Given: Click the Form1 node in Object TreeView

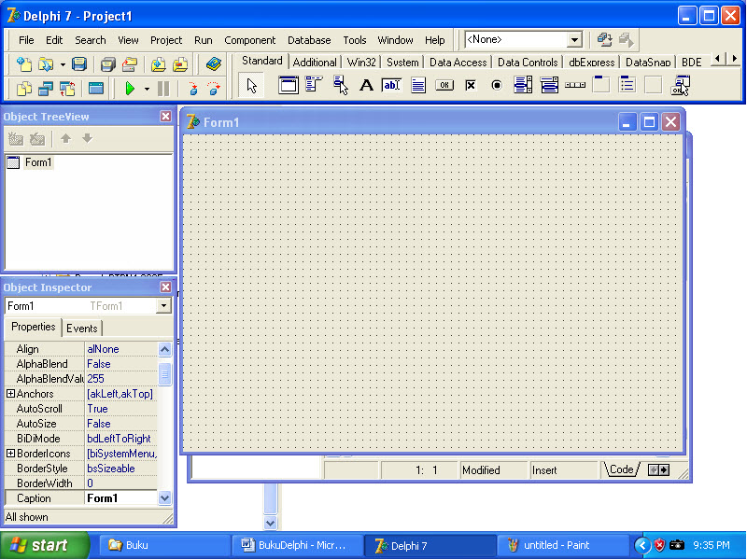Looking at the screenshot, I should [x=37, y=161].
